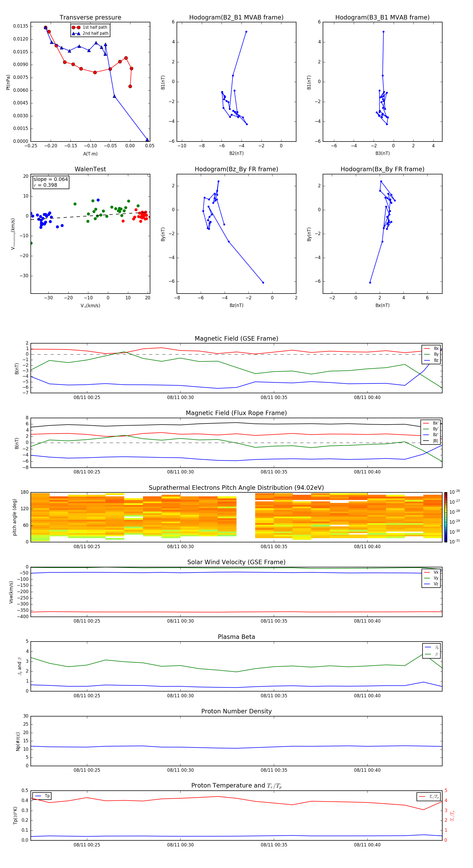Click the 'Proton Number Density' title
The image size is (473, 868).
pyautogui.click(x=236, y=711)
